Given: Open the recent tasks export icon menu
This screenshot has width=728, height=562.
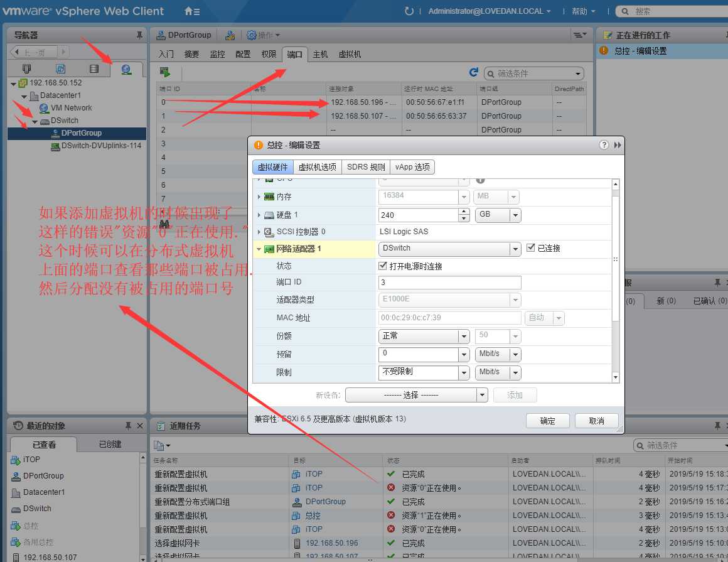Looking at the screenshot, I should pos(162,446).
